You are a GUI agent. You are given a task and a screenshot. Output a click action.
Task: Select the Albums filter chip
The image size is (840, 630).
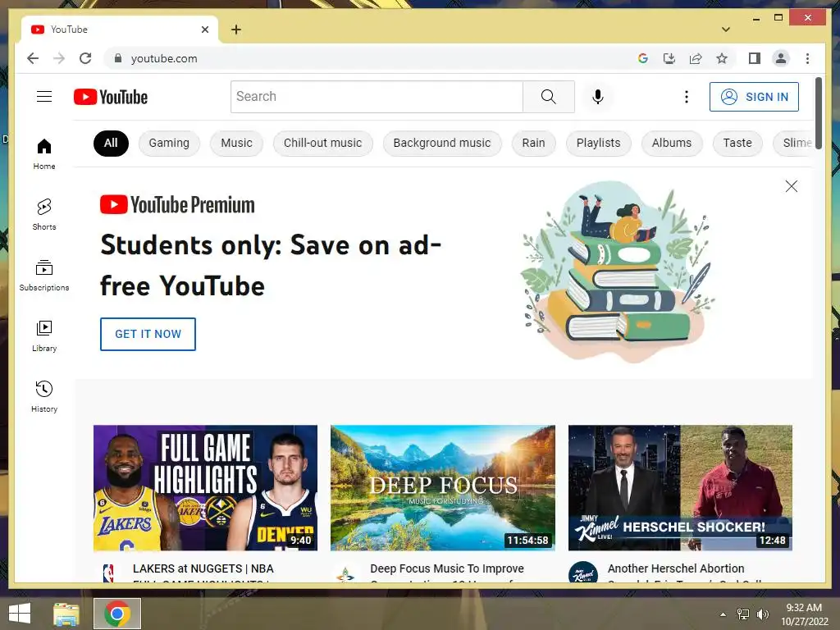tap(672, 143)
